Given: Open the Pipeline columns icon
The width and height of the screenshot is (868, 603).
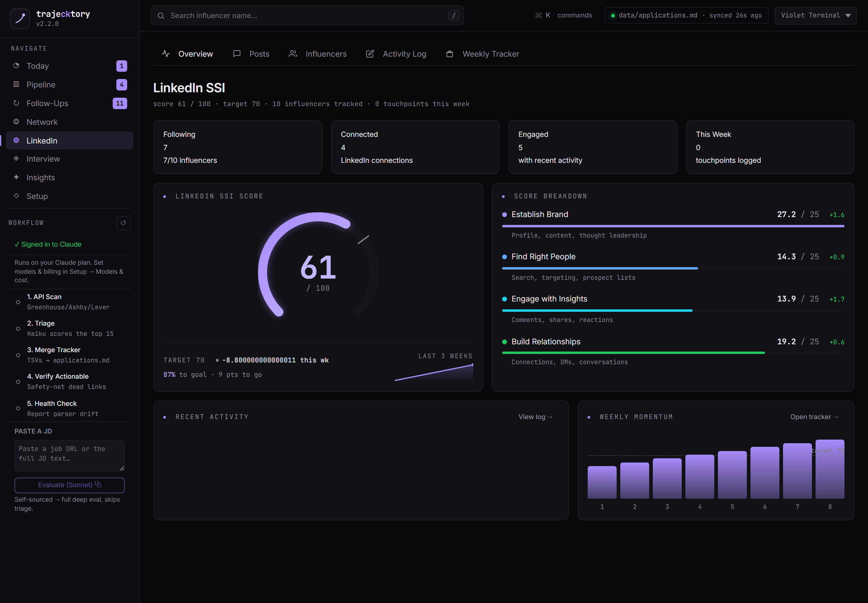Looking at the screenshot, I should coord(16,84).
